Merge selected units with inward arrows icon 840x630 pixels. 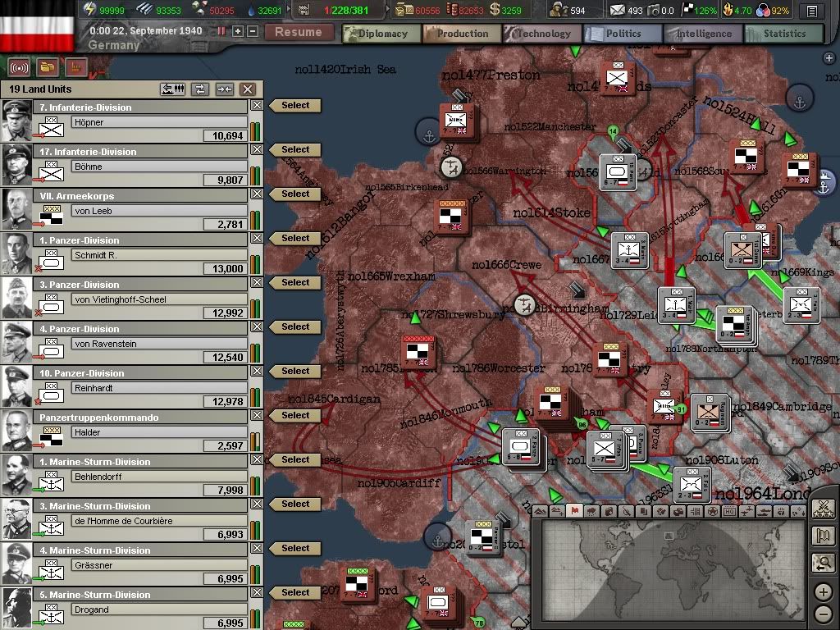(225, 89)
